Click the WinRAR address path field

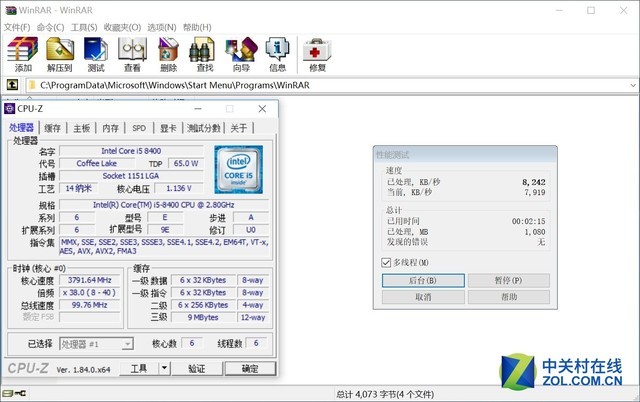(x=327, y=85)
